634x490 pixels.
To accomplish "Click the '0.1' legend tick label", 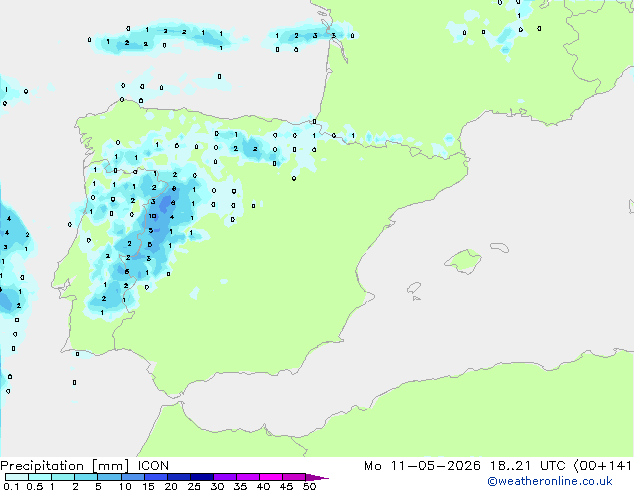I will click(x=11, y=486).
